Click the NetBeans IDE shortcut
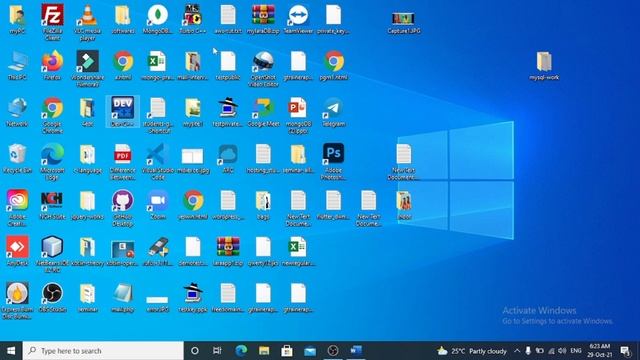640x360 pixels. point(52,247)
